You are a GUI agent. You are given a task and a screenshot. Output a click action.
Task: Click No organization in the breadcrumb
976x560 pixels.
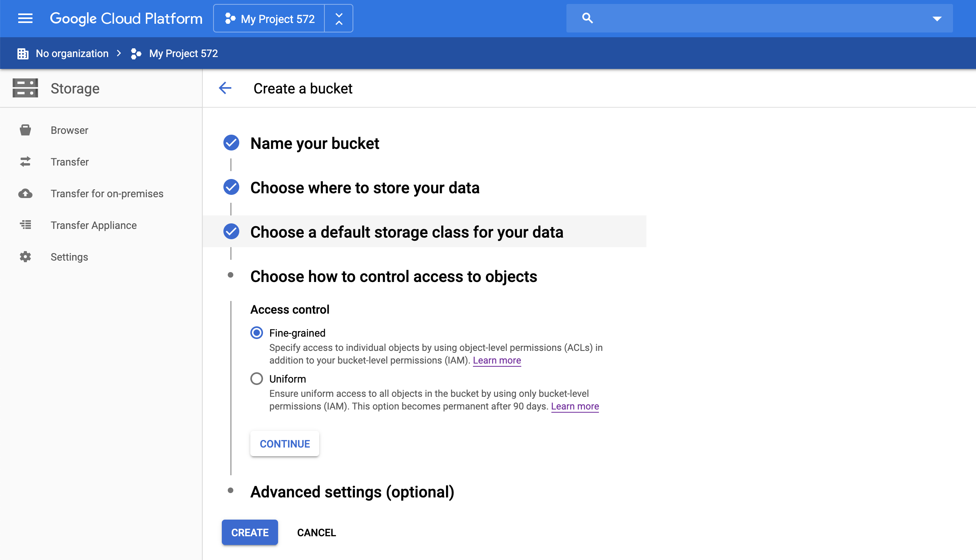pyautogui.click(x=72, y=53)
